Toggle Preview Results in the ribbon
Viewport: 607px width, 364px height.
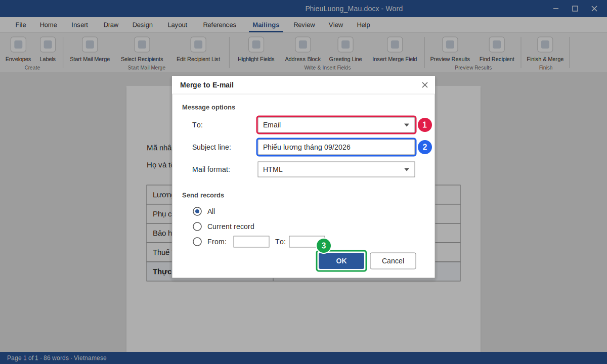click(450, 50)
